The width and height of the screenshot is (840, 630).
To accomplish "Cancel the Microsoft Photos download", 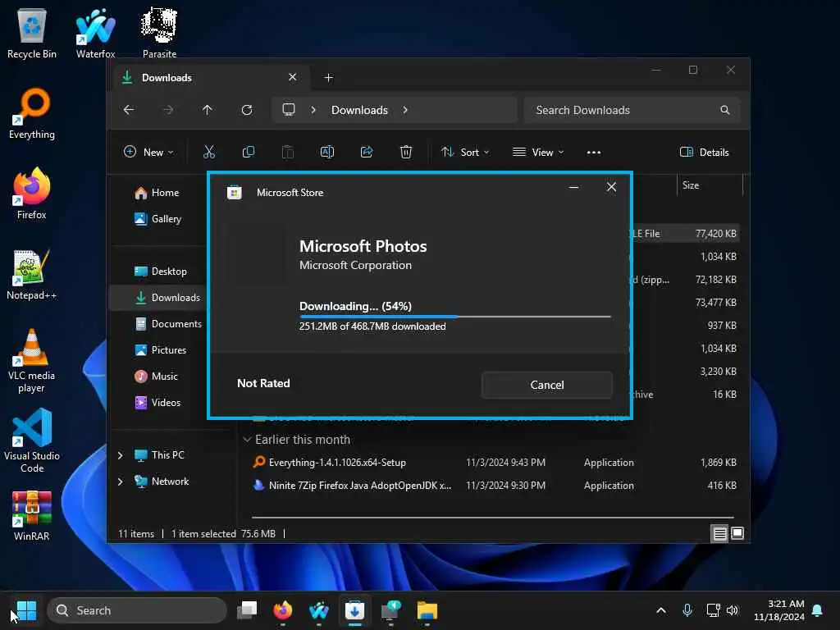I will (546, 385).
